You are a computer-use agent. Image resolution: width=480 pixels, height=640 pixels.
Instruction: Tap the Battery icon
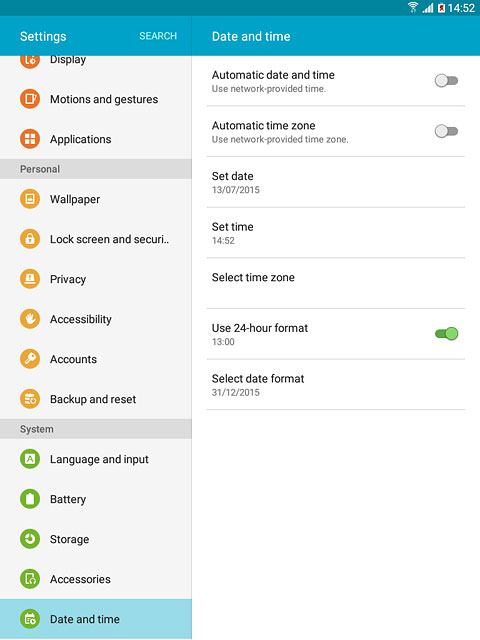(30, 499)
